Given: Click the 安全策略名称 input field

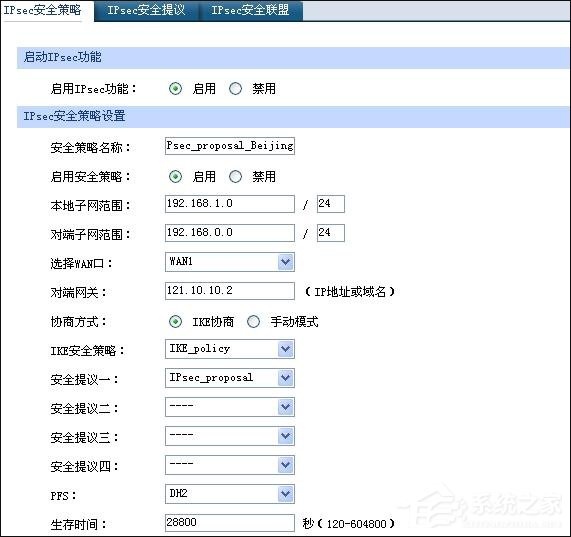Looking at the screenshot, I should tap(230, 146).
